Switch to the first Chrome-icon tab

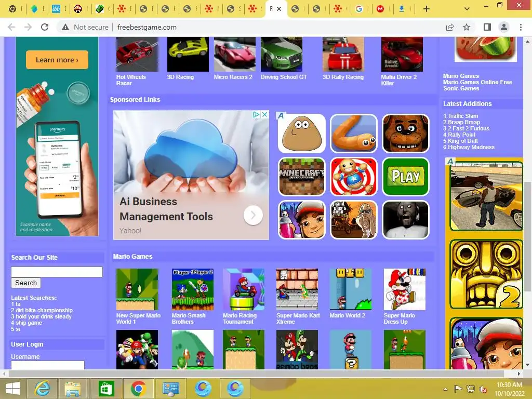click(12, 9)
